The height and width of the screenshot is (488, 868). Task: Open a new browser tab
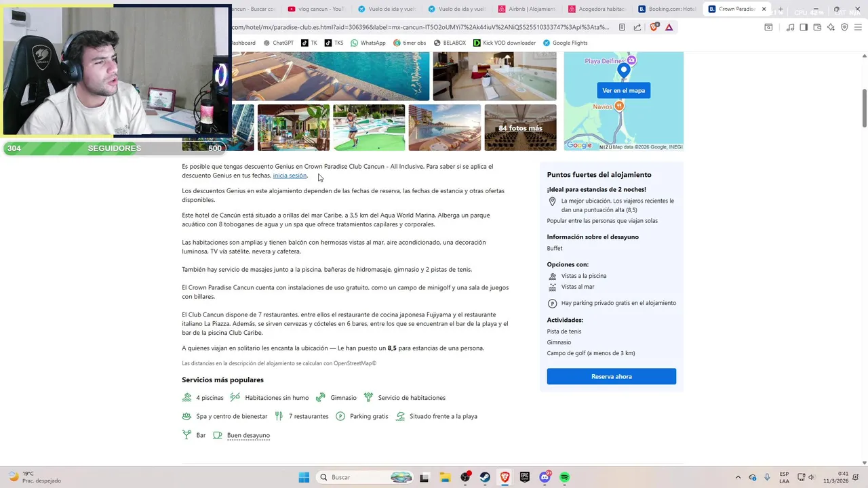(x=781, y=9)
